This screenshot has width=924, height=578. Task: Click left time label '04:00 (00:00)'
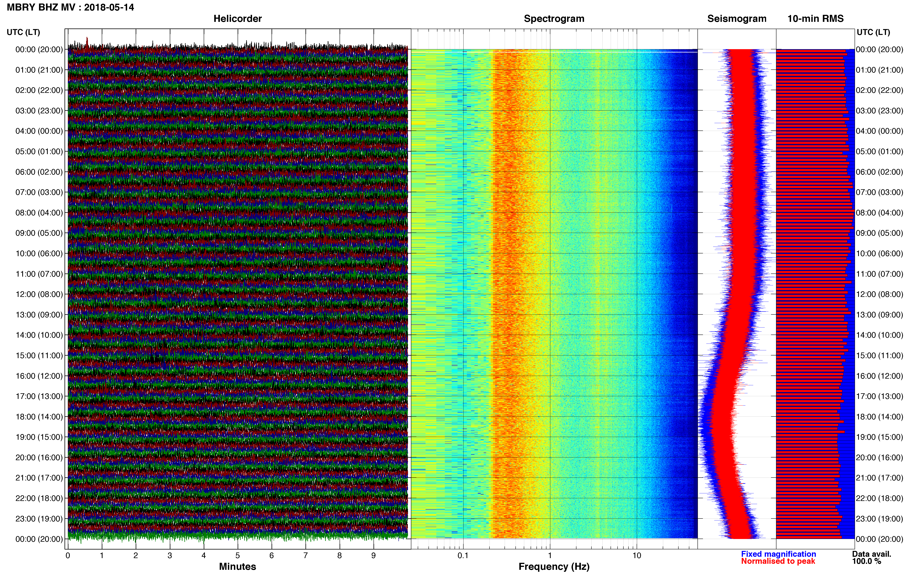pyautogui.click(x=39, y=131)
